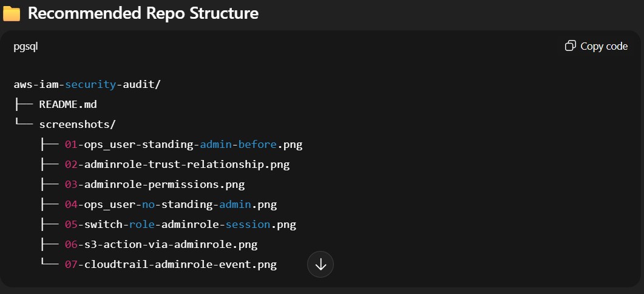Click the 06-s3-action-via-adminrole.png filename

tap(161, 244)
